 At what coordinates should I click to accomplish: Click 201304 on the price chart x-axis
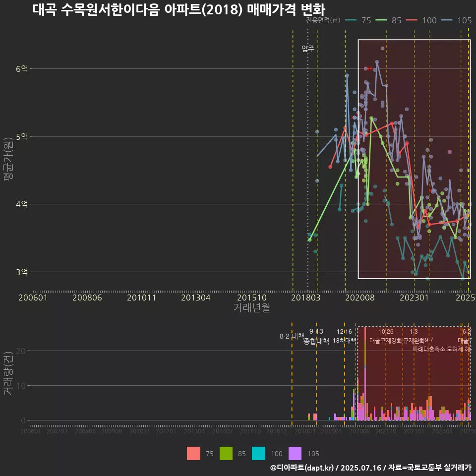[x=196, y=297]
